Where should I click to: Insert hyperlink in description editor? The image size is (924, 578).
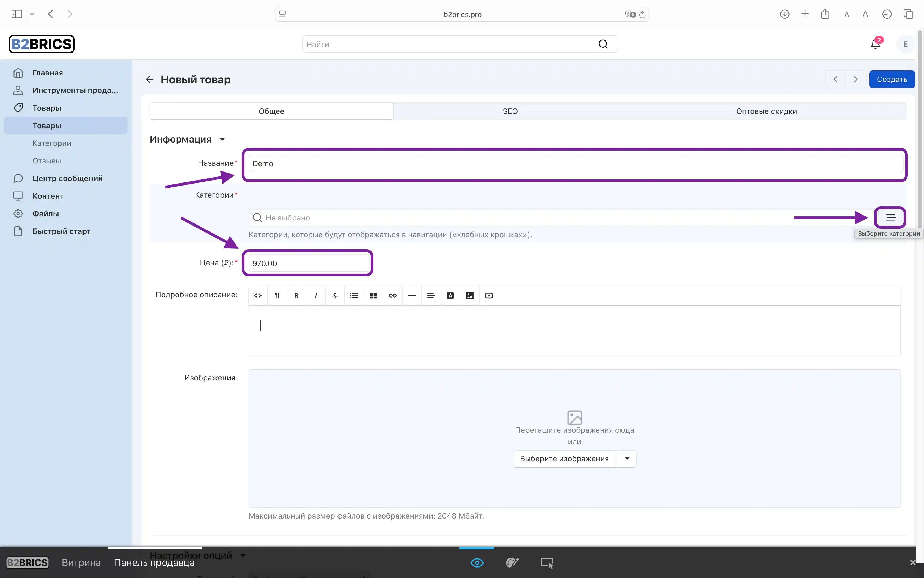392,296
